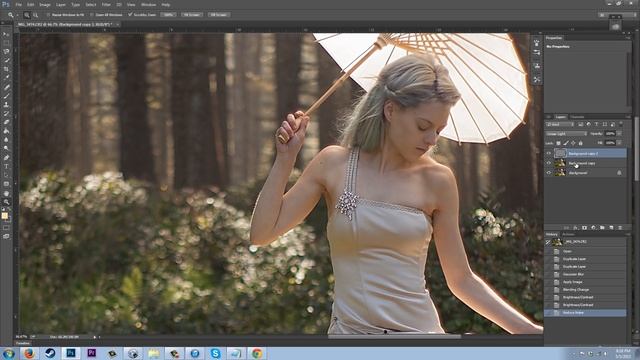Image resolution: width=640 pixels, height=360 pixels.
Task: Hide the Background copy 2 layer
Action: [x=549, y=153]
